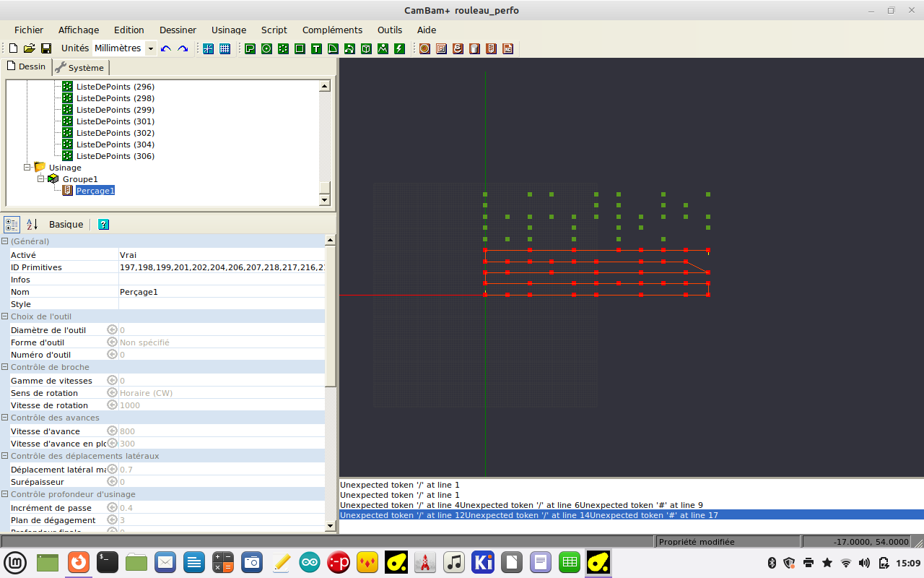924x578 pixels.
Task: Toggle default value for Plan de dégagement
Action: (112, 520)
